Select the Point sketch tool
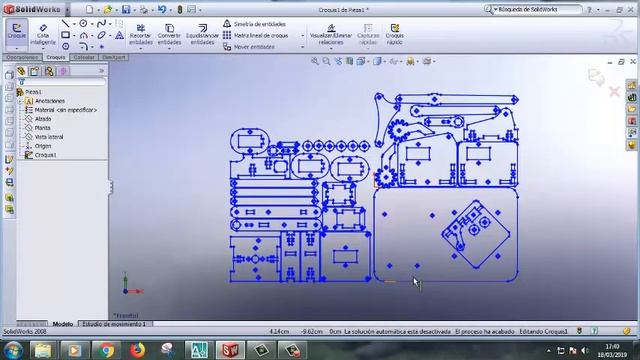This screenshot has width=640, height=360. pos(101,47)
